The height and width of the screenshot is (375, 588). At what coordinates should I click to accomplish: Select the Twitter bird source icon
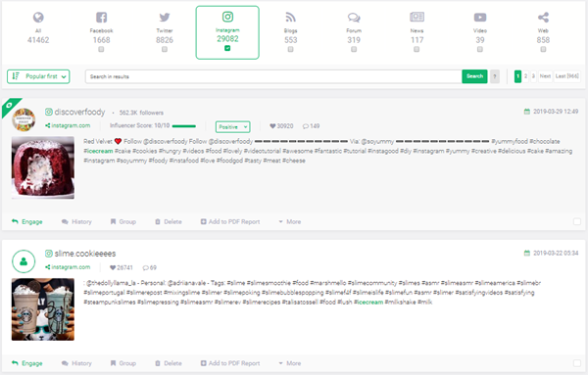pos(165,18)
